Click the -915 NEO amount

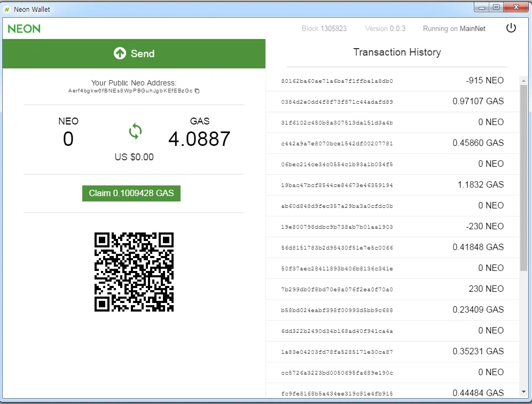click(484, 81)
